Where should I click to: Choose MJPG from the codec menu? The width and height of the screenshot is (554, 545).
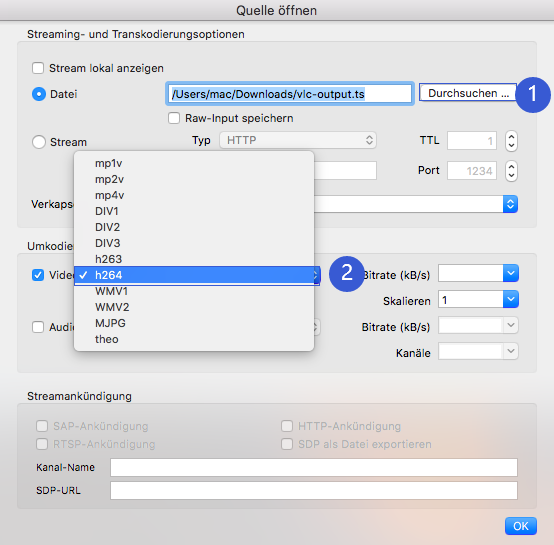[194, 323]
